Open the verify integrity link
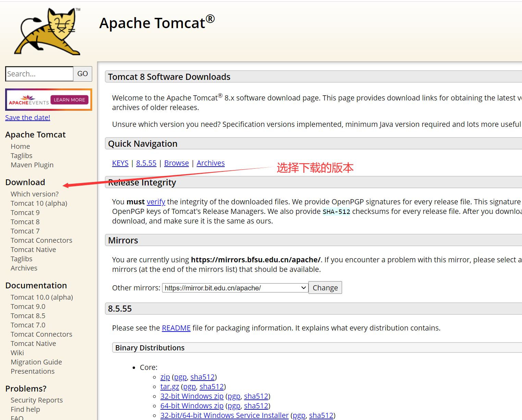This screenshot has width=522, height=420. tap(156, 202)
